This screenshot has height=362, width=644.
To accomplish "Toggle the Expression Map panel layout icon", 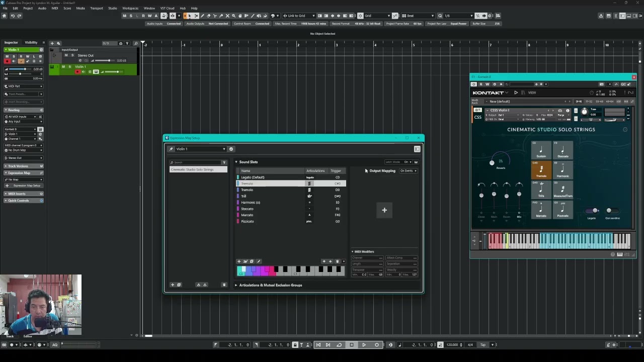I will click(x=417, y=149).
